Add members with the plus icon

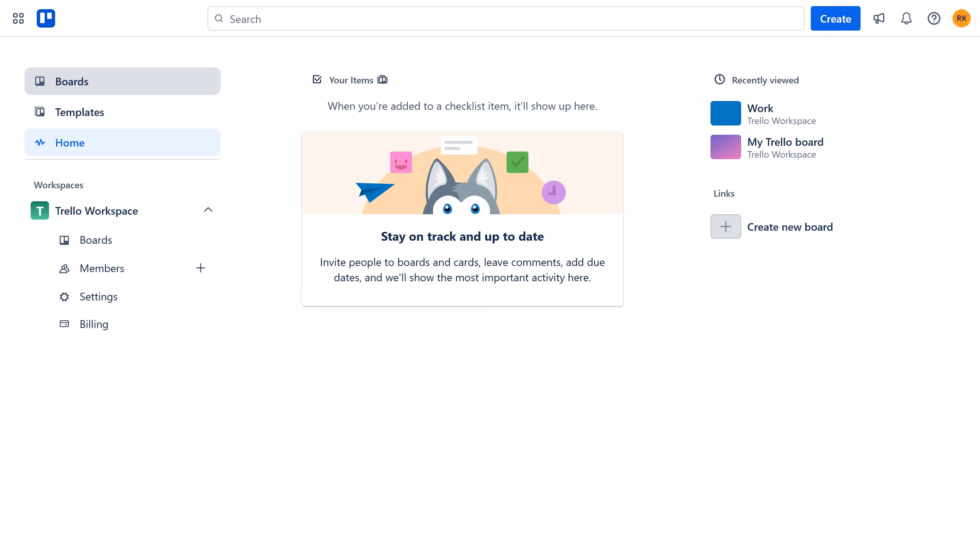[x=201, y=268]
